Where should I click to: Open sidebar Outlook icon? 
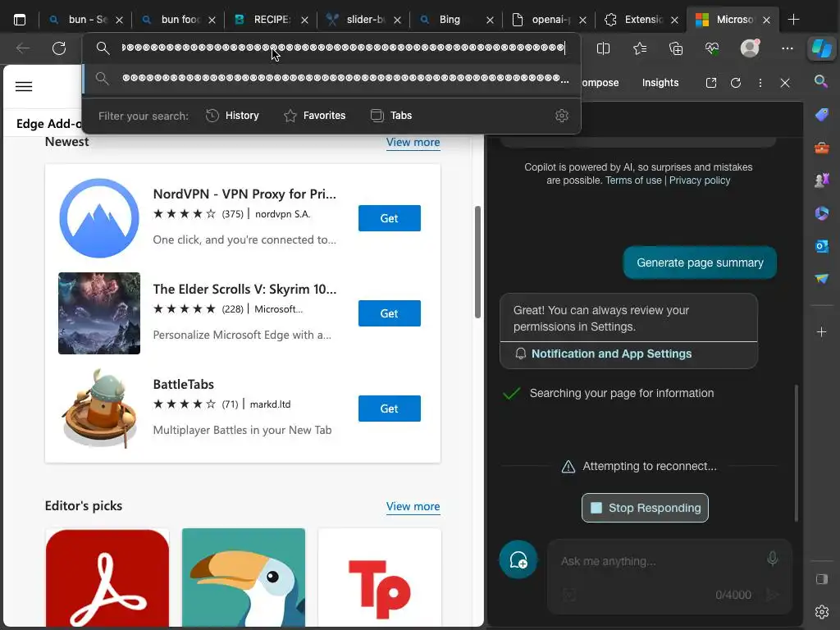point(822,246)
